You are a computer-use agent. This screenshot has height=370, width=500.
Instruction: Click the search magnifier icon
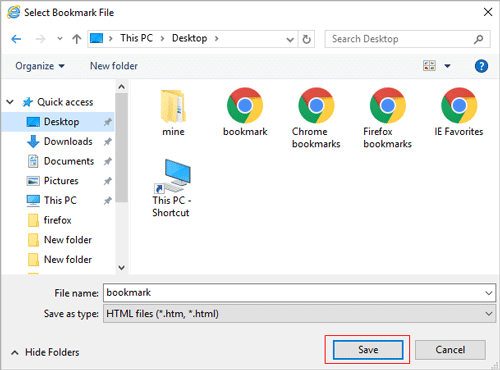pyautogui.click(x=478, y=39)
